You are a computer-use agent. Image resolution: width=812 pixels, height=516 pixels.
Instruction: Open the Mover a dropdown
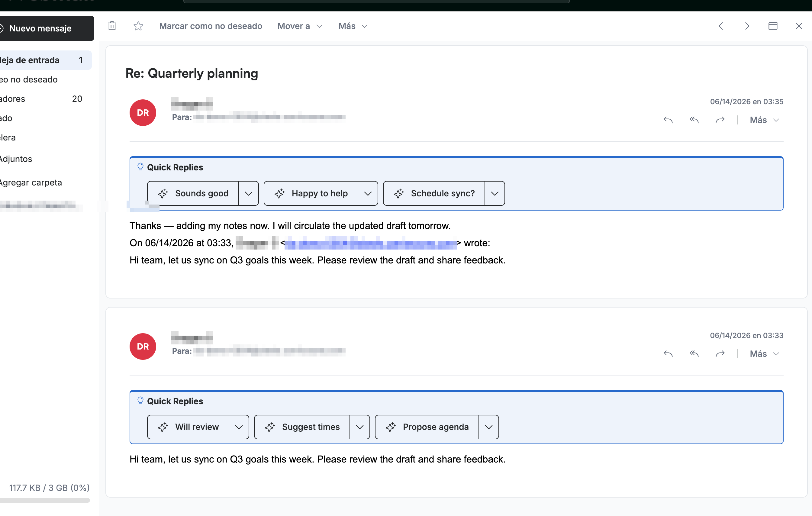click(x=300, y=26)
